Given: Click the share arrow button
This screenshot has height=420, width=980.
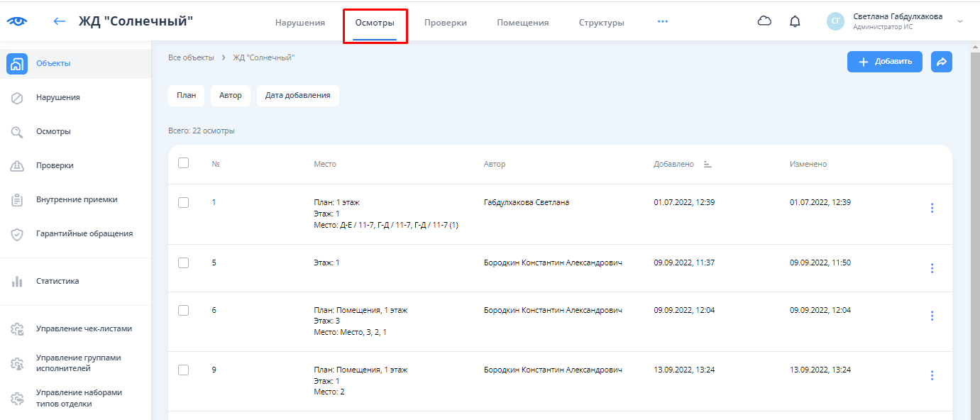Looking at the screenshot, I should 942,62.
